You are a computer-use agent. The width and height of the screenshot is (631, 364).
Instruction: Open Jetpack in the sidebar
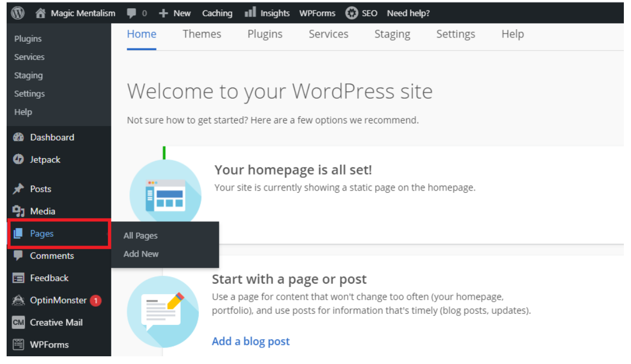point(45,160)
